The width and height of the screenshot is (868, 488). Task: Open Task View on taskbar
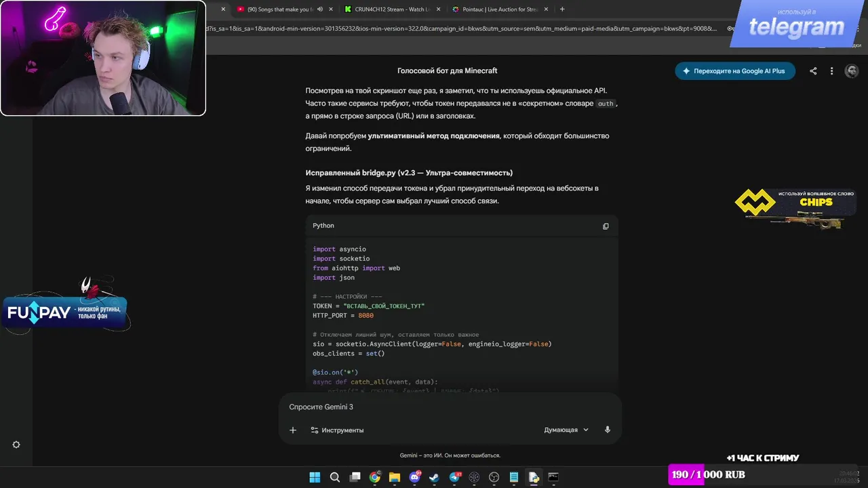(x=355, y=477)
